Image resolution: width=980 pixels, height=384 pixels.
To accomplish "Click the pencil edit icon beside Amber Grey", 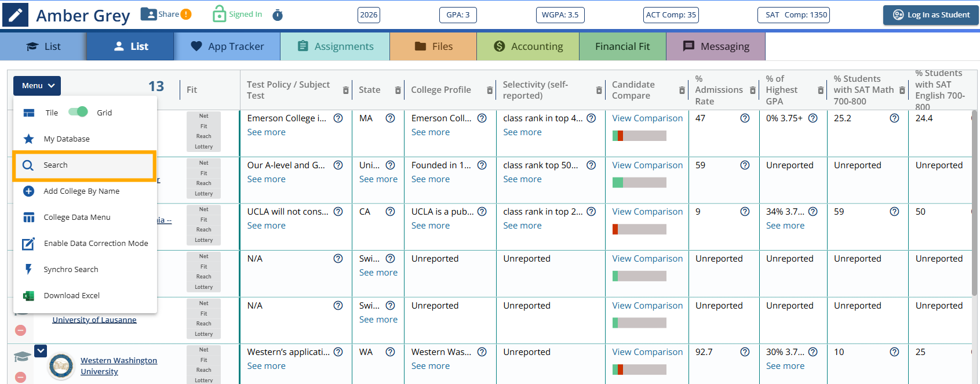I will (15, 15).
